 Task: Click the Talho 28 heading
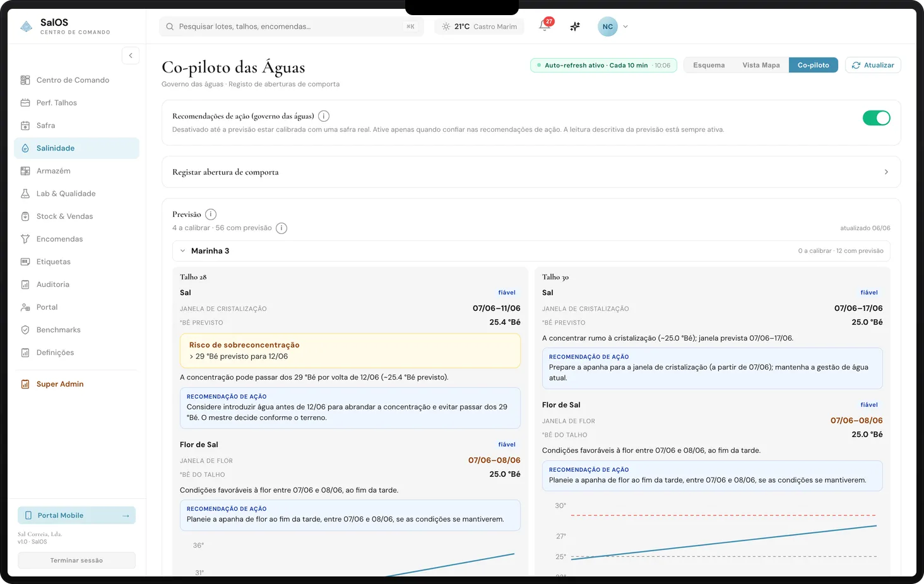[x=193, y=277]
